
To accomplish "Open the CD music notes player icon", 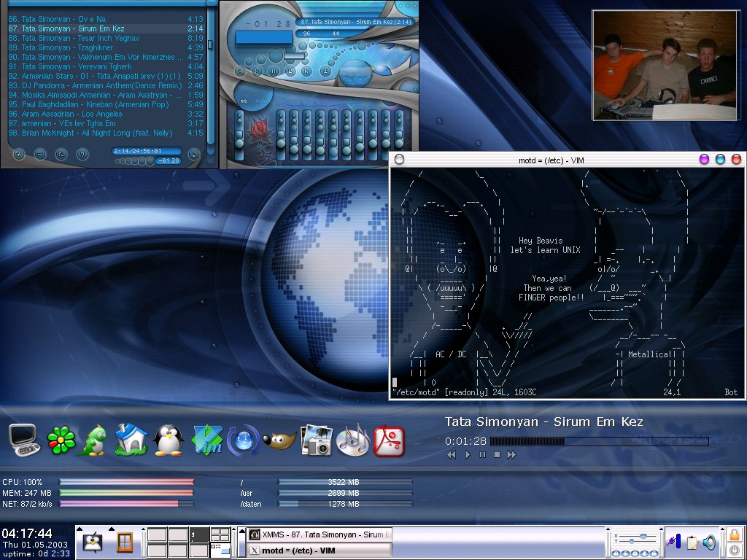I will tap(353, 440).
